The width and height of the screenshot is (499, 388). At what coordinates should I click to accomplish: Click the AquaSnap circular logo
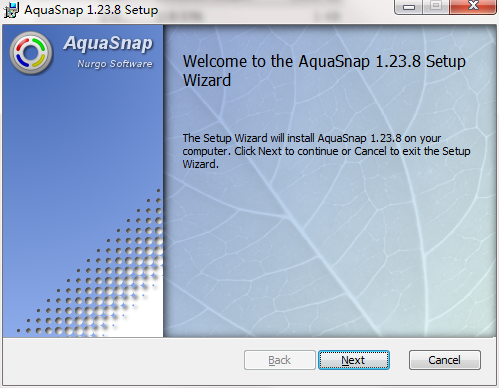coord(31,53)
